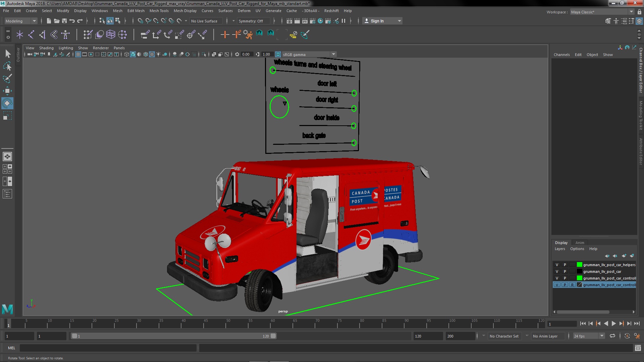Open animation preferences icon
This screenshot has height=362, width=644.
(x=637, y=336)
